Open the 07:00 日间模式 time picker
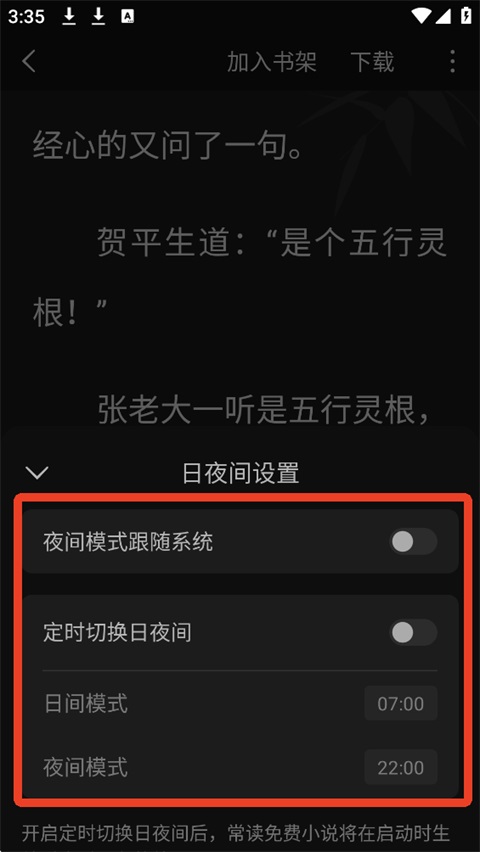The height and width of the screenshot is (852, 480). click(401, 704)
